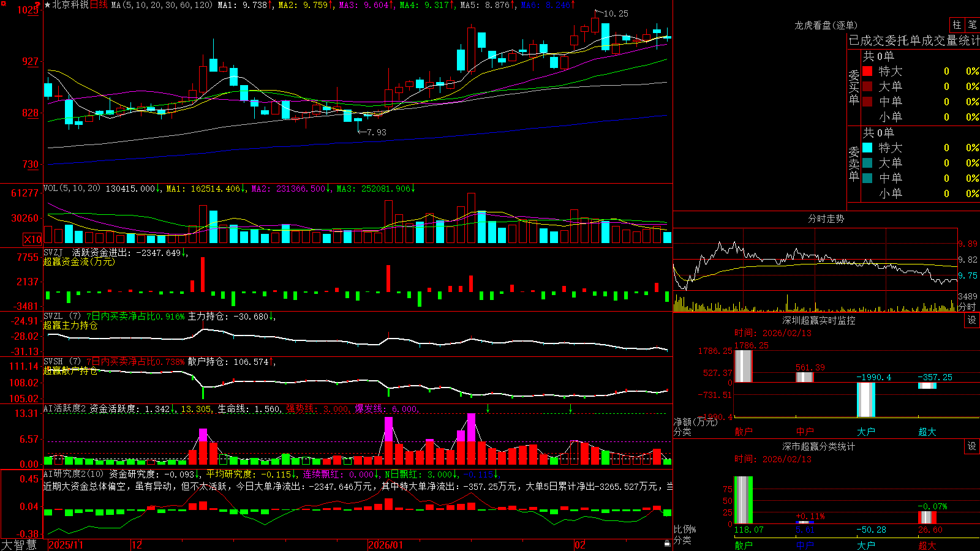Click the 北京科锐 stock name
The image size is (980, 551).
(70, 5)
